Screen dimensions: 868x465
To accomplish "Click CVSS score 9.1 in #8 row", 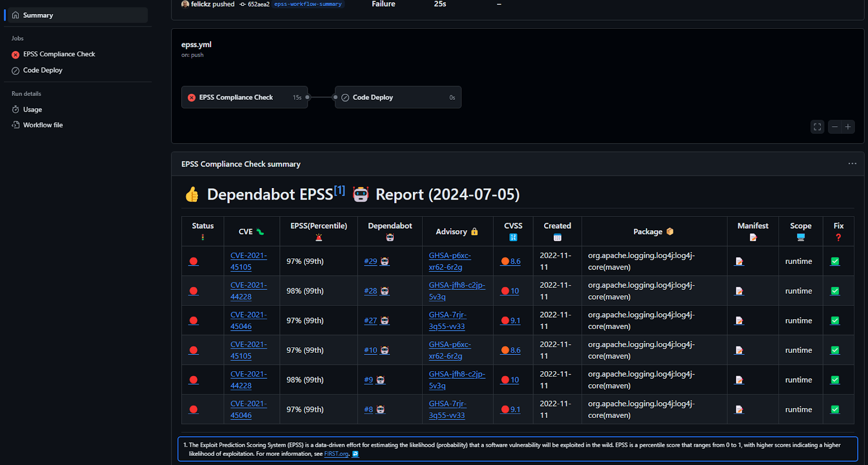I will (x=510, y=410).
